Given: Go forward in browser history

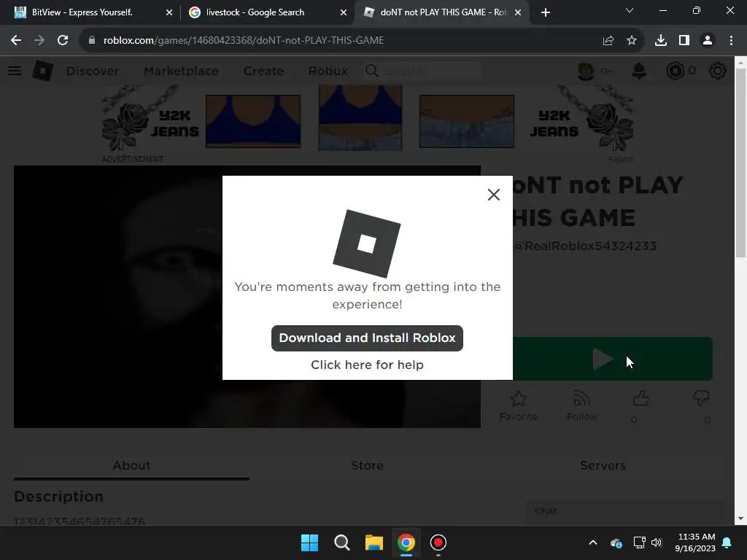Looking at the screenshot, I should coord(39,41).
